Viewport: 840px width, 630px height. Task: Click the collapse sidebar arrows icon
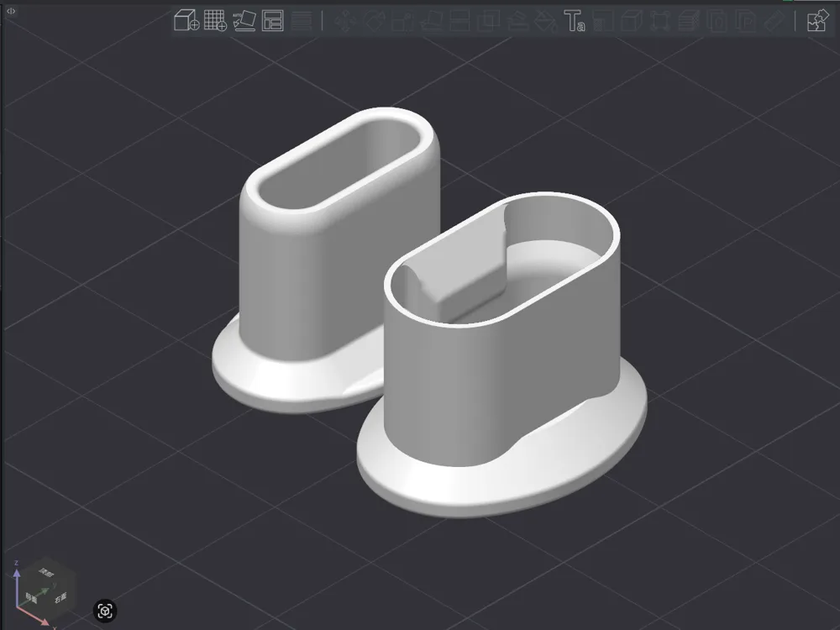[11, 11]
